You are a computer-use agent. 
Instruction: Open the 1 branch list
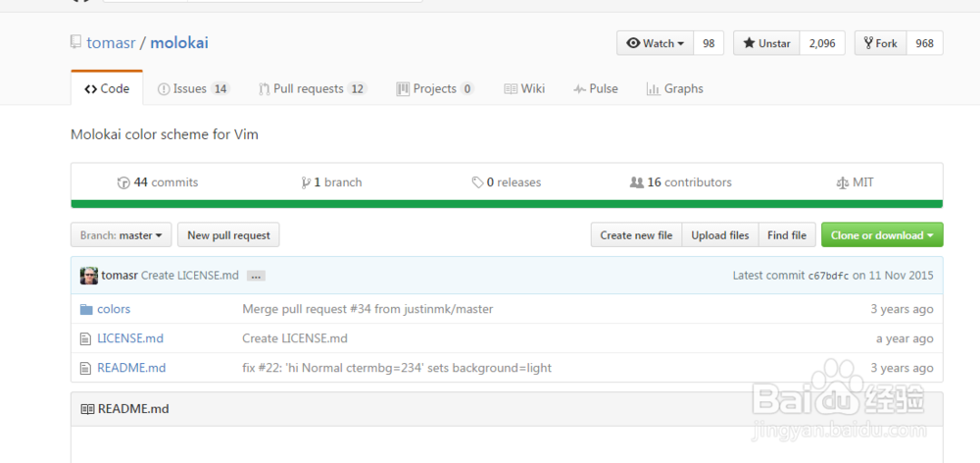pyautogui.click(x=331, y=182)
